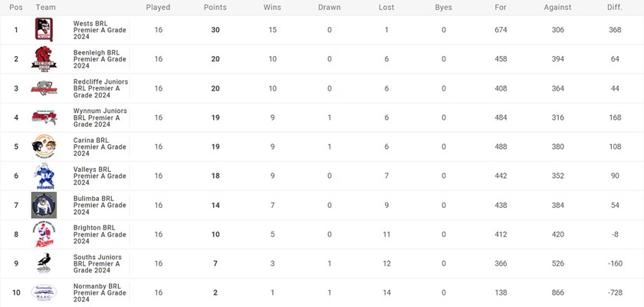Click the Brighton BRL Roosters logo

(x=44, y=234)
